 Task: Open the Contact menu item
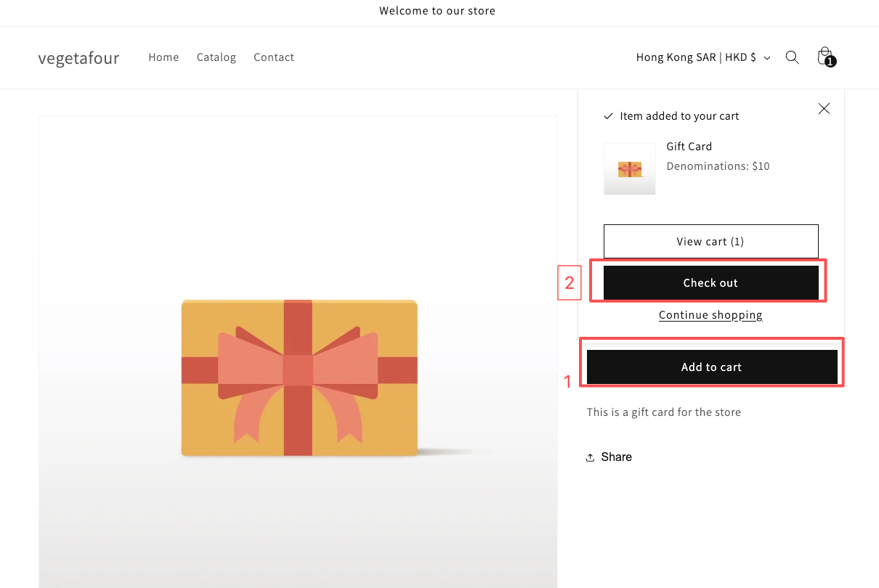[x=274, y=57]
